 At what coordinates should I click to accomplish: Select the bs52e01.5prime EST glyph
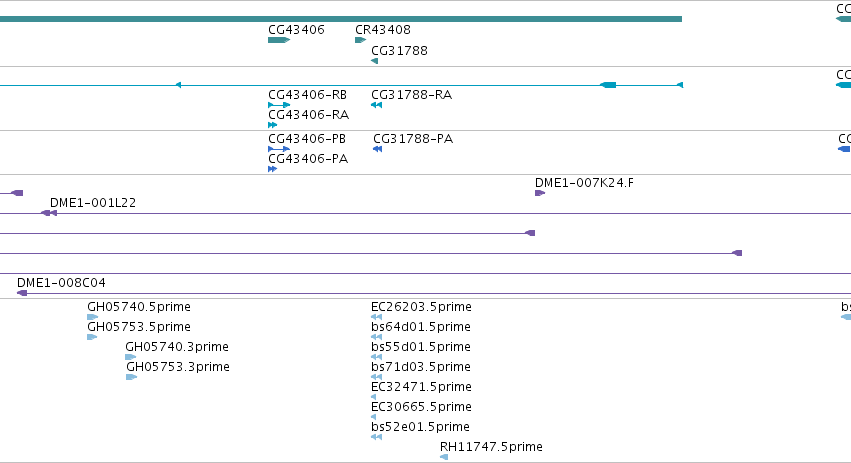click(x=377, y=437)
